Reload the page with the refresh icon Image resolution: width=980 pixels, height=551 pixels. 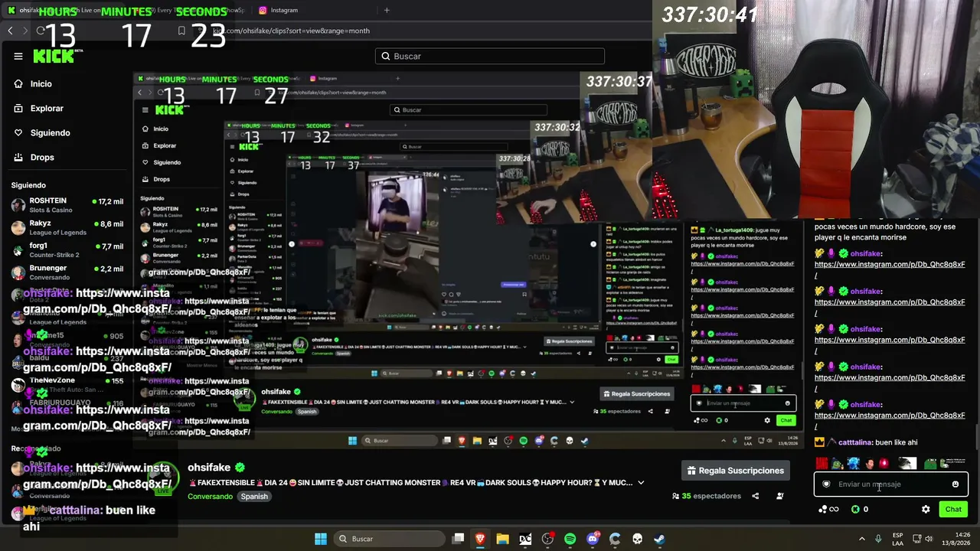tap(41, 31)
